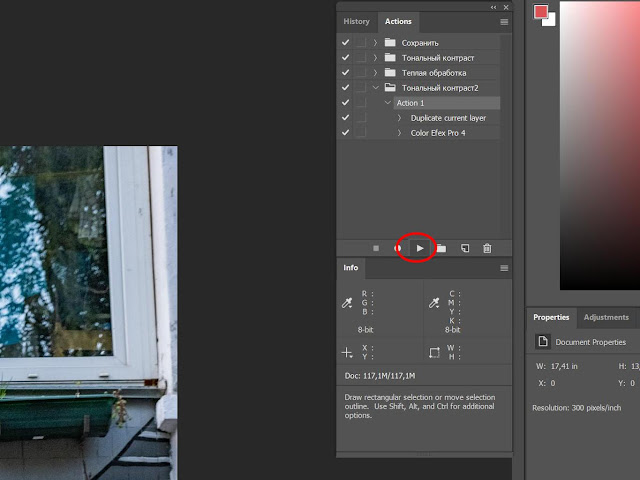The image size is (640, 480).
Task: Click the folder icon of Сохранить set
Action: (x=390, y=42)
